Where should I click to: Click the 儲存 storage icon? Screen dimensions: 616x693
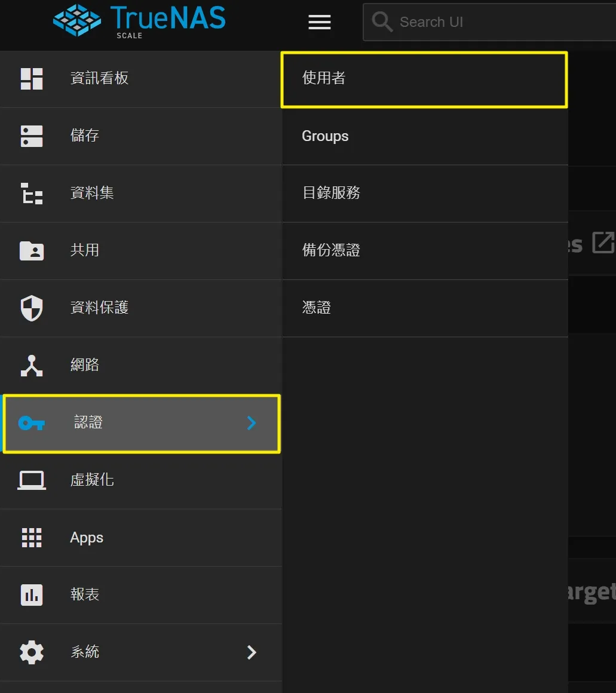(x=32, y=136)
